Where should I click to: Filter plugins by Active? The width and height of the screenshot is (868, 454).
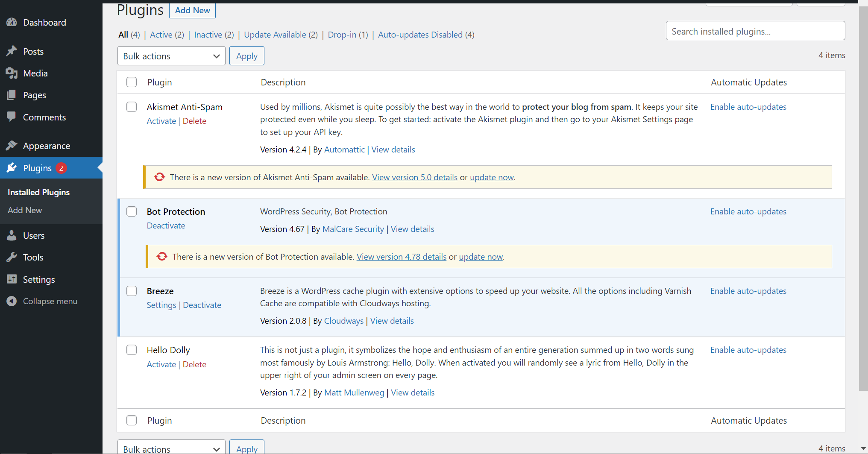click(161, 35)
